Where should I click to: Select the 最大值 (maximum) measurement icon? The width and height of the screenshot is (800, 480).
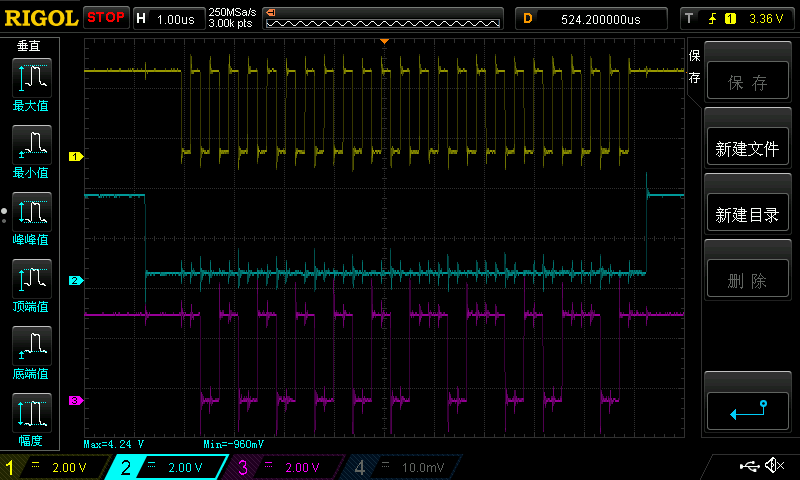[x=31, y=78]
